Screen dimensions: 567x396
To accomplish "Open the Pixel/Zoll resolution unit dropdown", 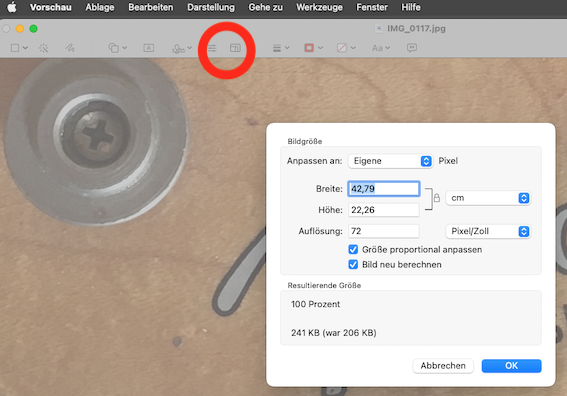I will coord(488,231).
